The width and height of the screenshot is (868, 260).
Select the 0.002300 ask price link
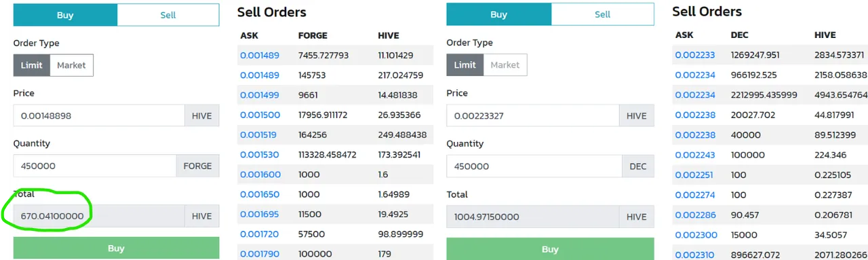coord(694,234)
